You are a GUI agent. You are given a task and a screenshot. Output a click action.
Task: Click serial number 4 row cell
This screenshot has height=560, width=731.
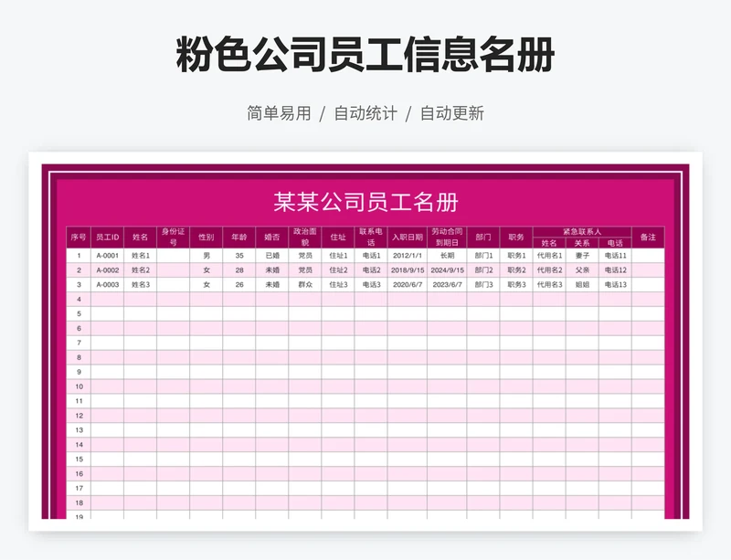tap(79, 300)
